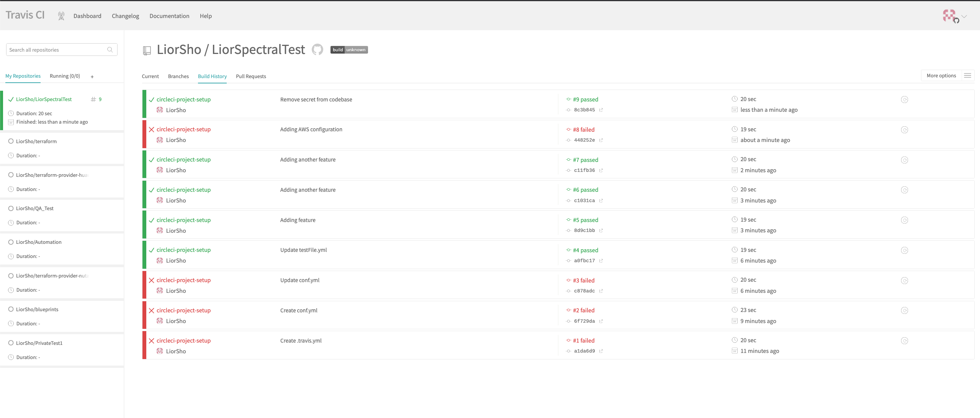Click the user avatar in the header

click(x=950, y=16)
